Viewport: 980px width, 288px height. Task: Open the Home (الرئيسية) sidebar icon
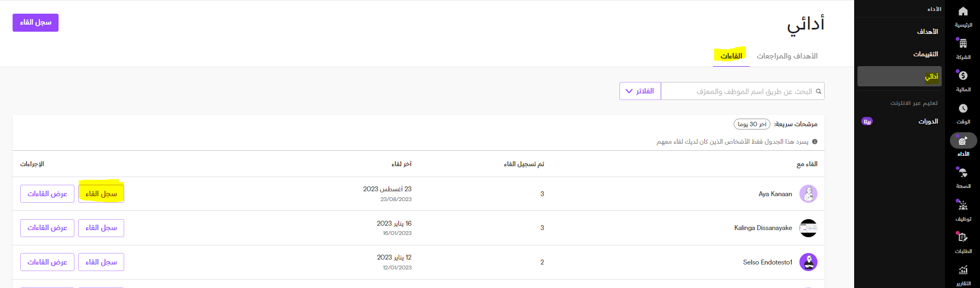963,12
